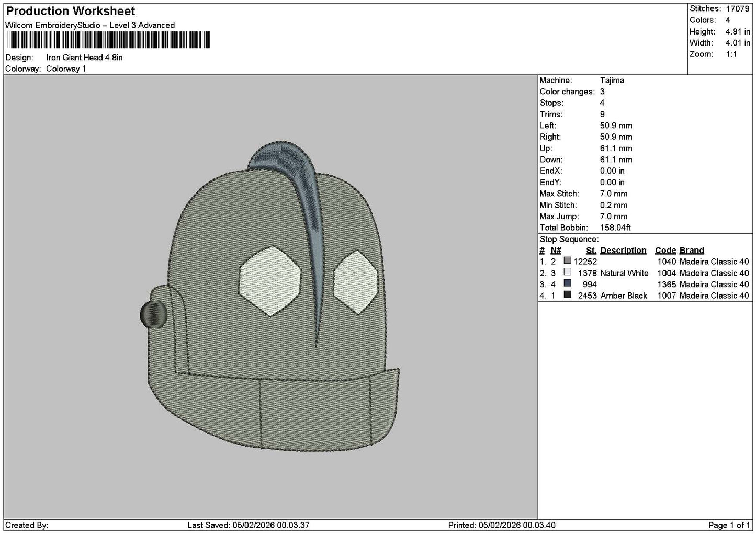Click the zoom value '1:1'
Screen dimensions: 756x534
pos(731,54)
